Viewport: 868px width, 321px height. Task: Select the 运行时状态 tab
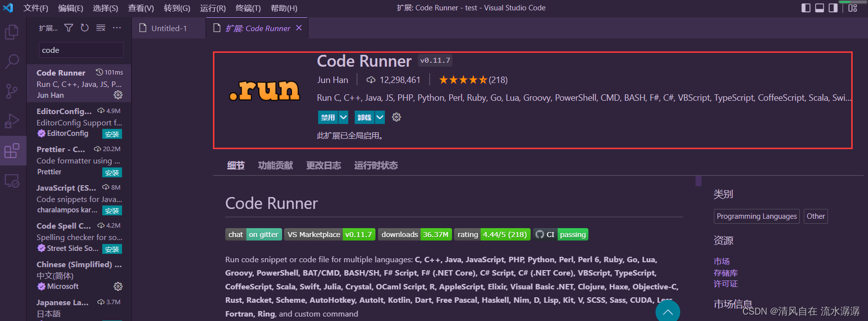376,165
